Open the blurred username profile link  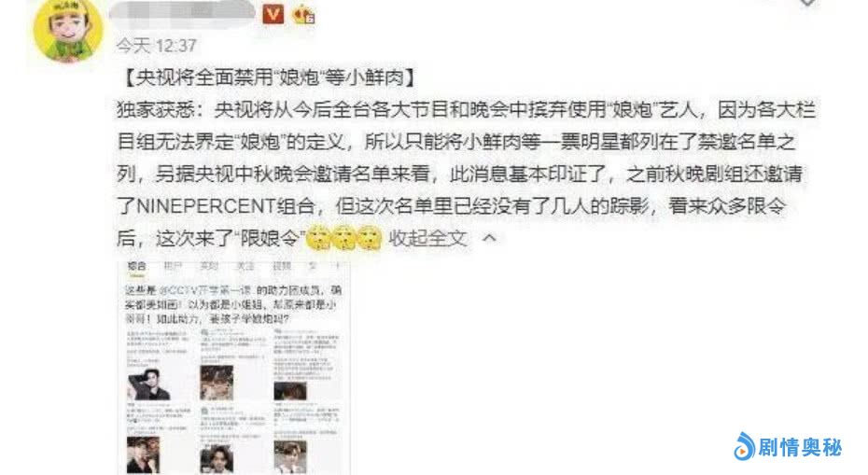[x=182, y=12]
